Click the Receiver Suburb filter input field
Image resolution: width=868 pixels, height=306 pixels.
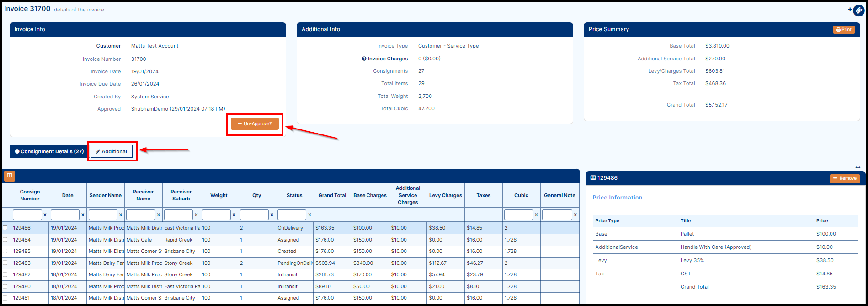[178, 215]
